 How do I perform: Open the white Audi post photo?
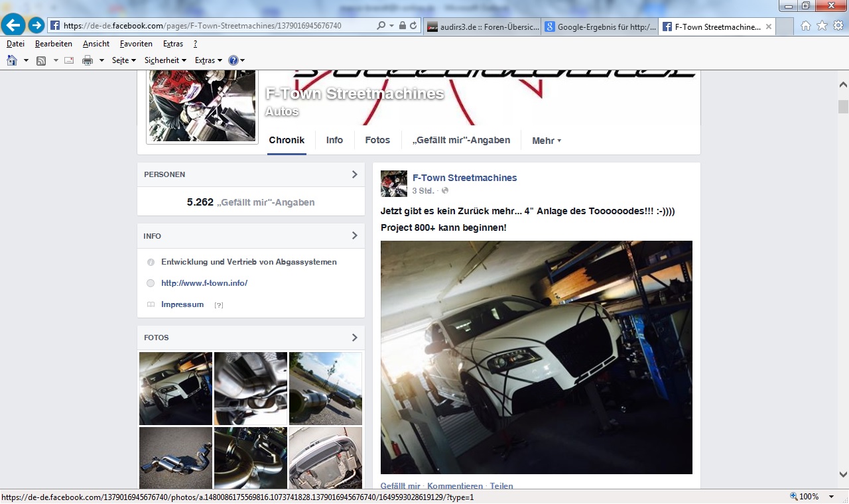[536, 357]
